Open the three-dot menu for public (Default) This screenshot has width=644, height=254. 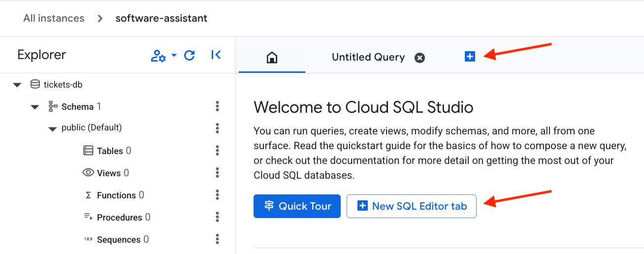coord(217,128)
